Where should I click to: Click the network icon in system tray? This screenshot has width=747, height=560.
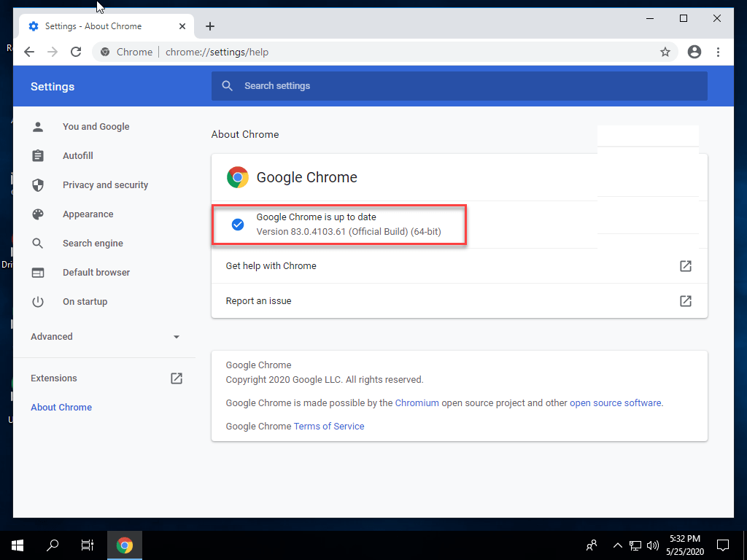click(635, 545)
